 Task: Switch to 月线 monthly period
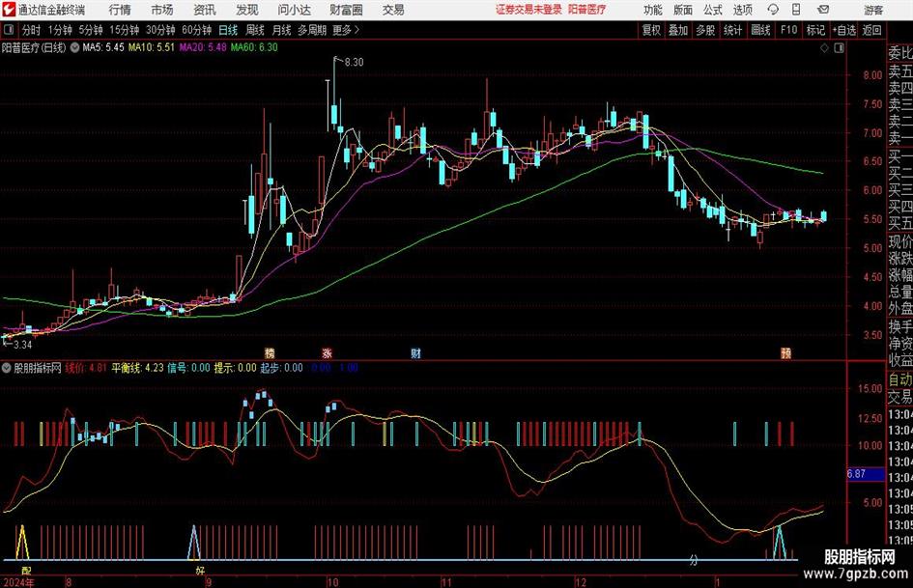[282, 30]
